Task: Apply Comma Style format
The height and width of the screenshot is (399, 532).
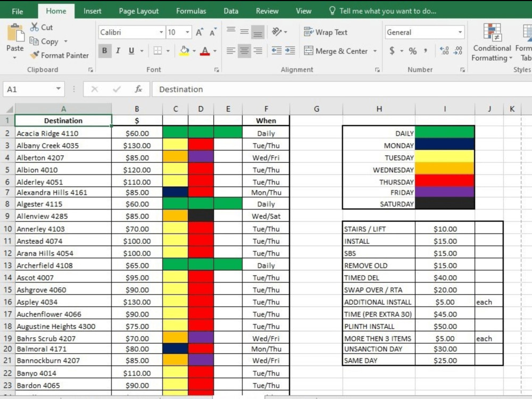Action: (426, 51)
